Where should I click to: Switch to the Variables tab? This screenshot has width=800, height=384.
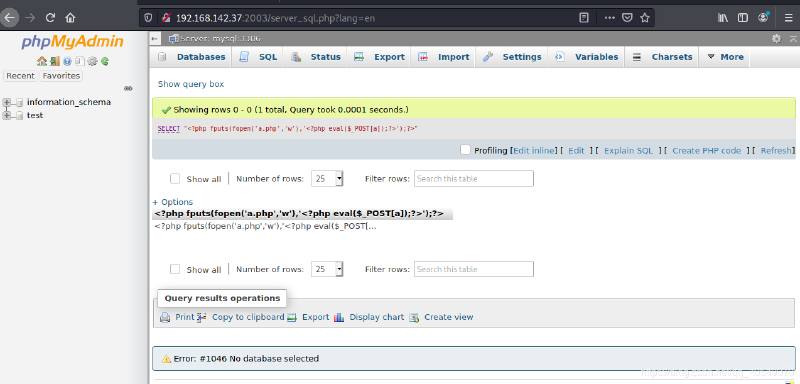click(586, 57)
